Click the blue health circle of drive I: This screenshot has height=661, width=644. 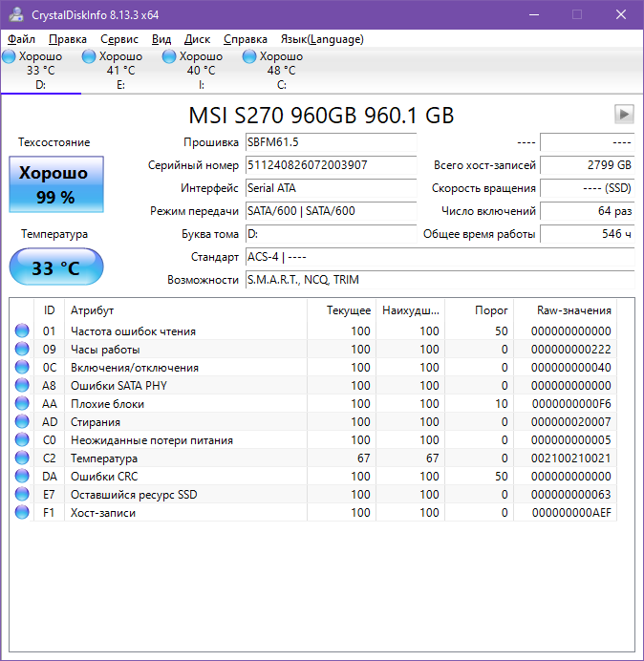click(169, 56)
